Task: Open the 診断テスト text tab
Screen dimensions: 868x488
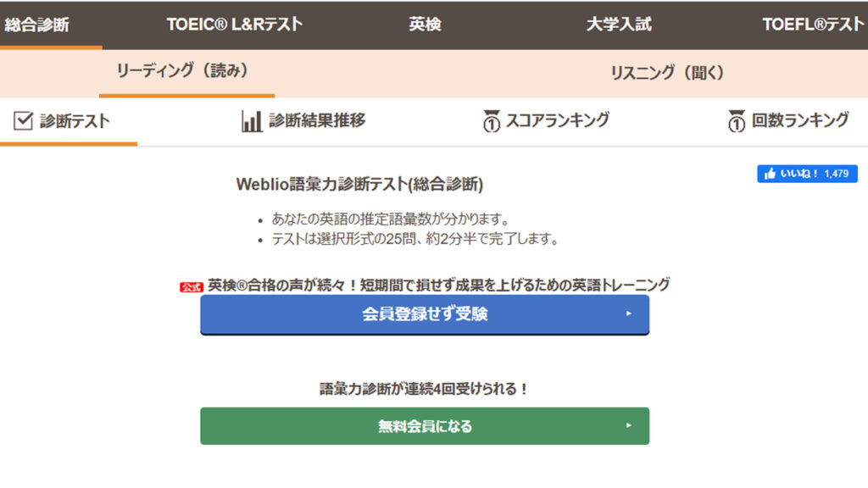Action: click(75, 120)
